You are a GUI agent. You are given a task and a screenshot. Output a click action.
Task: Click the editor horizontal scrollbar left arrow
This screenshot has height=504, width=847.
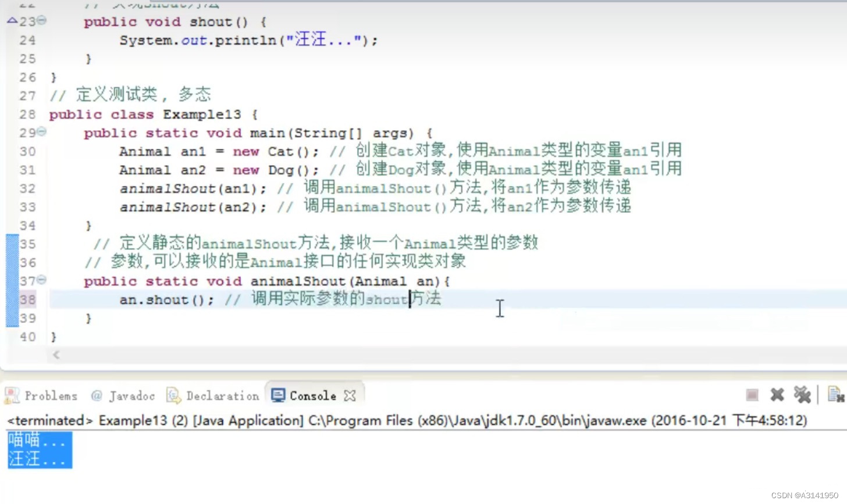(x=56, y=355)
